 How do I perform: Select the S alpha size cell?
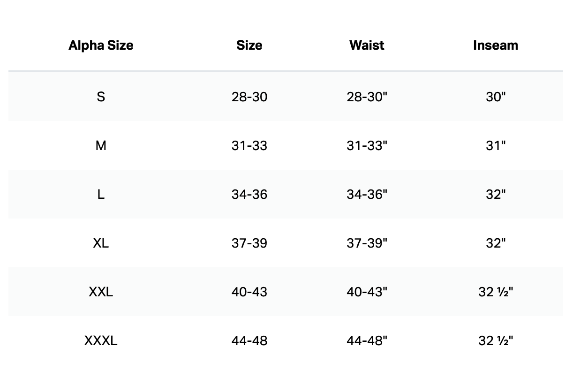101,97
